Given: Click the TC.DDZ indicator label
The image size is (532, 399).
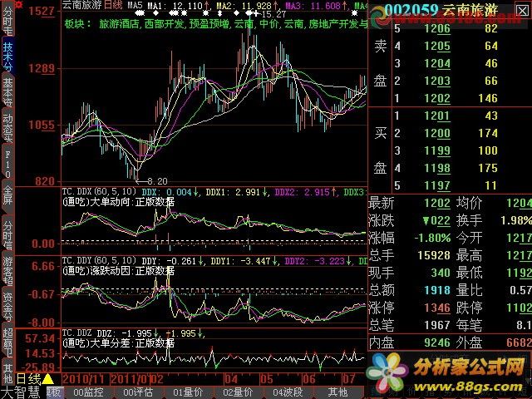Looking at the screenshot, I should pos(77,333).
